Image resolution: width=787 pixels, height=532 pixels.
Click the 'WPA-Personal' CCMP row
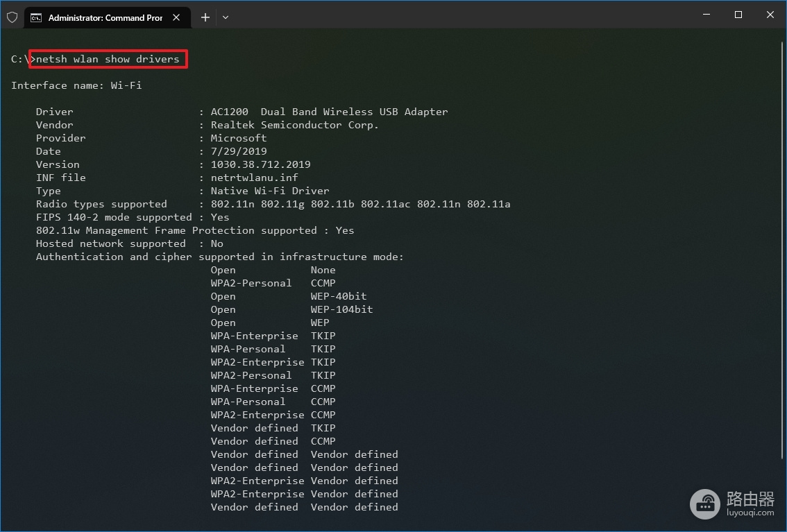coord(273,402)
